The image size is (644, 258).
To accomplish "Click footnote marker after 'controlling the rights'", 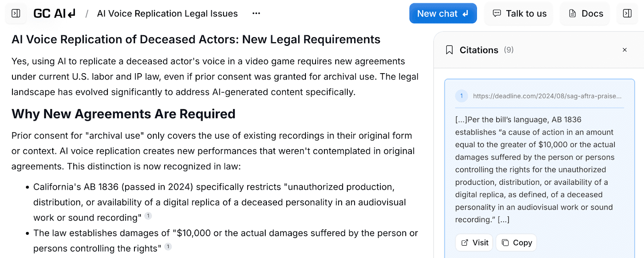I will tap(168, 247).
